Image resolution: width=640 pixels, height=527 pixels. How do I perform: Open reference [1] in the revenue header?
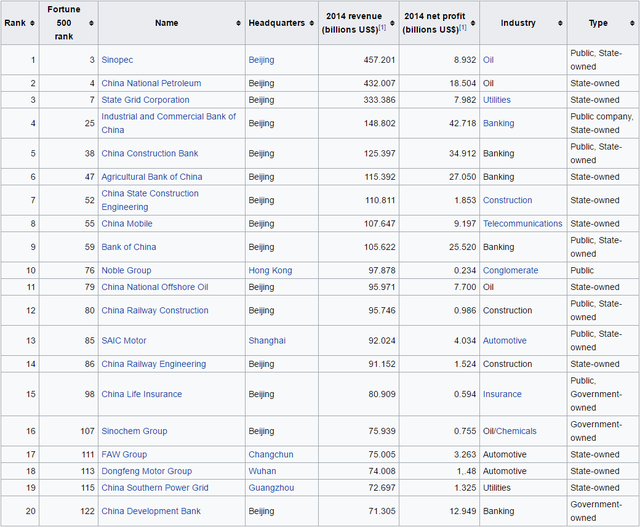pyautogui.click(x=382, y=27)
